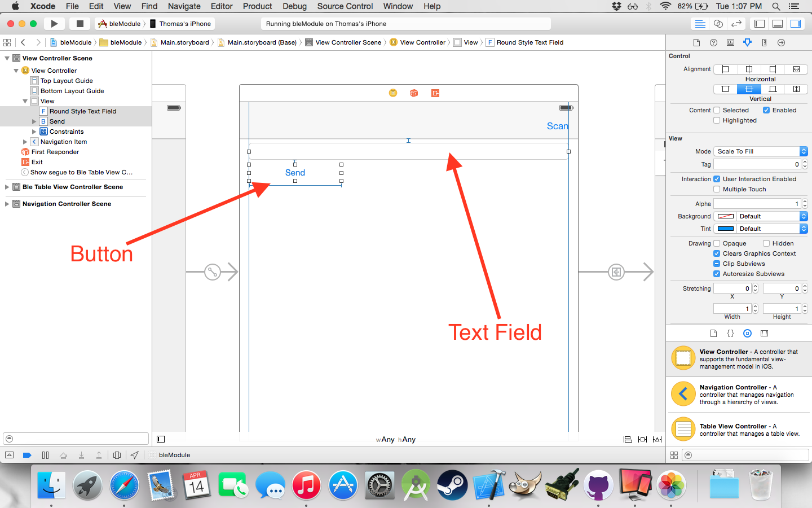Open Resolve Auto Layout Issues
This screenshot has width=812, height=508.
click(657, 439)
